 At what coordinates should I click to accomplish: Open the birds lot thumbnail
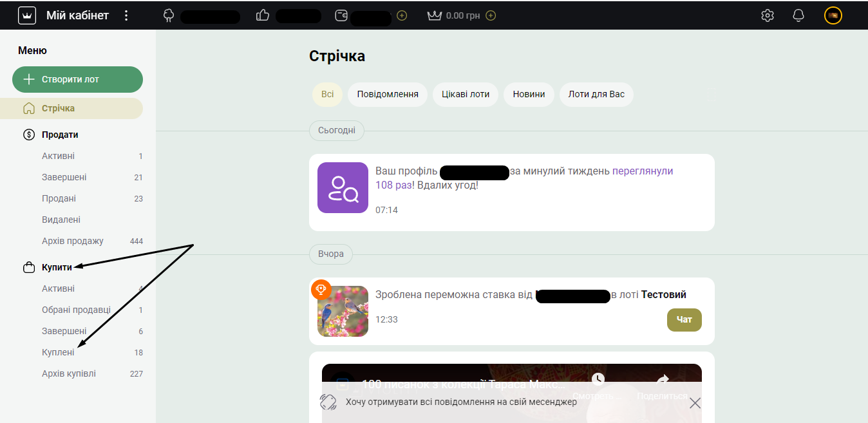pyautogui.click(x=343, y=311)
